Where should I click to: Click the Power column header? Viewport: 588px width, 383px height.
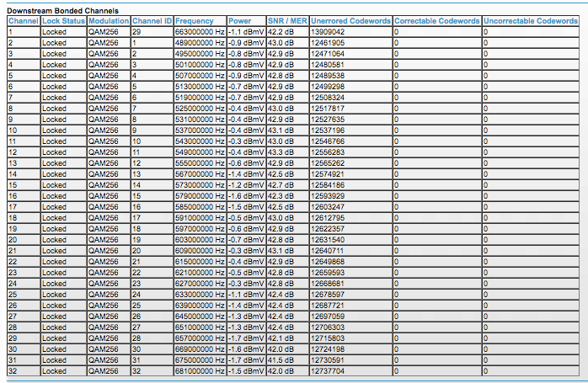pyautogui.click(x=239, y=19)
